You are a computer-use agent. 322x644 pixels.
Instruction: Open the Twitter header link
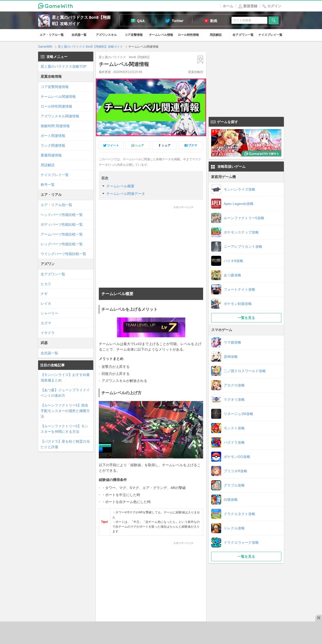point(174,21)
